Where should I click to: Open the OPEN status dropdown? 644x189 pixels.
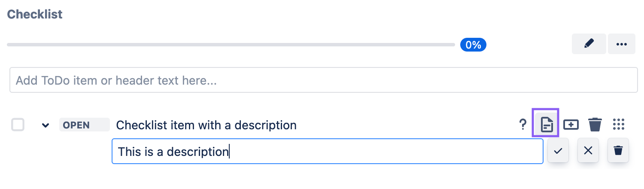(84, 125)
